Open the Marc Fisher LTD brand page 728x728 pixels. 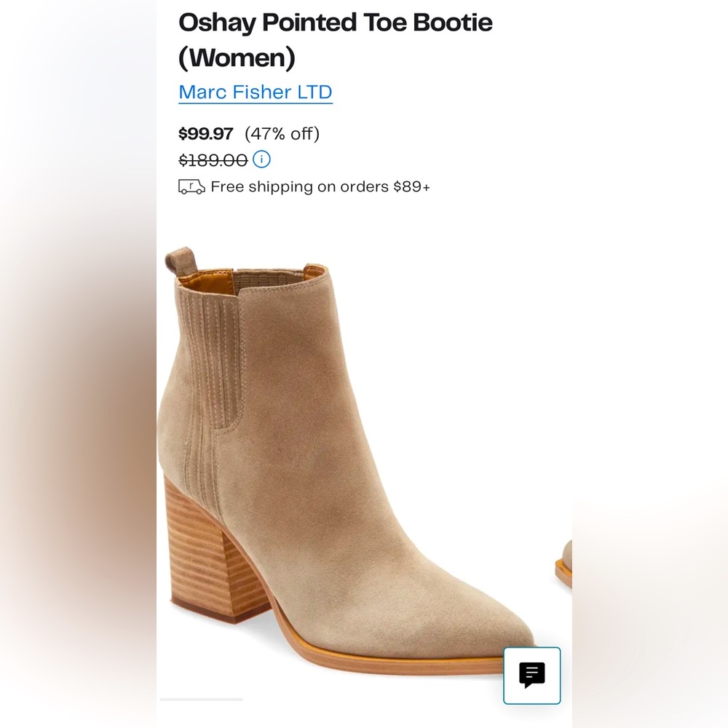tap(256, 92)
